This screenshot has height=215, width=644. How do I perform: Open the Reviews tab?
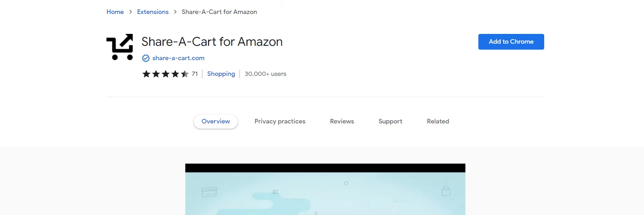click(342, 121)
